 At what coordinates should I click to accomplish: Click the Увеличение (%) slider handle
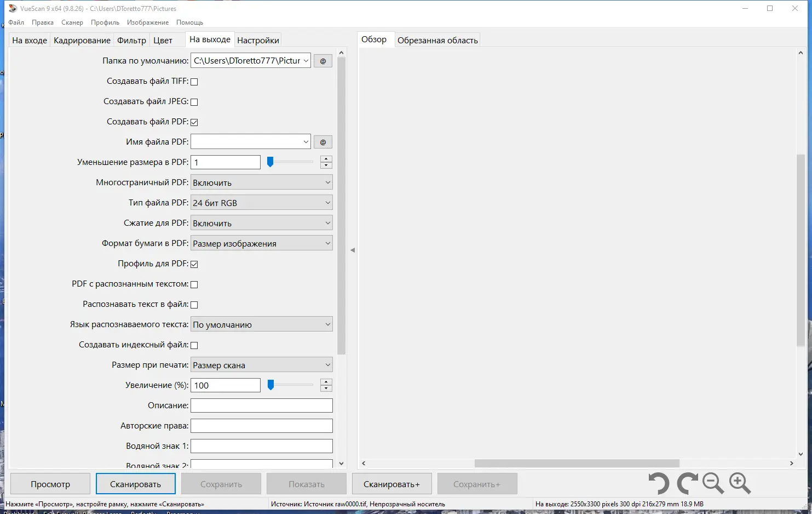coord(270,385)
